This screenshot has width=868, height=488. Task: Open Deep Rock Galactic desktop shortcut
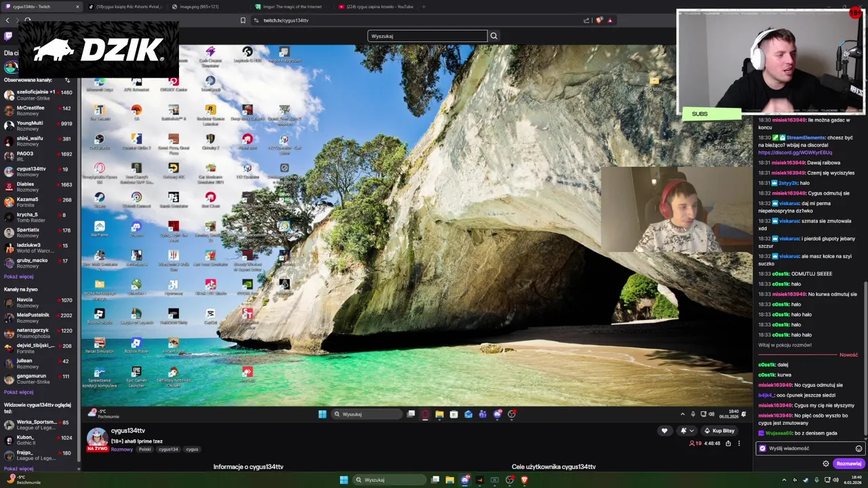pyautogui.click(x=248, y=113)
